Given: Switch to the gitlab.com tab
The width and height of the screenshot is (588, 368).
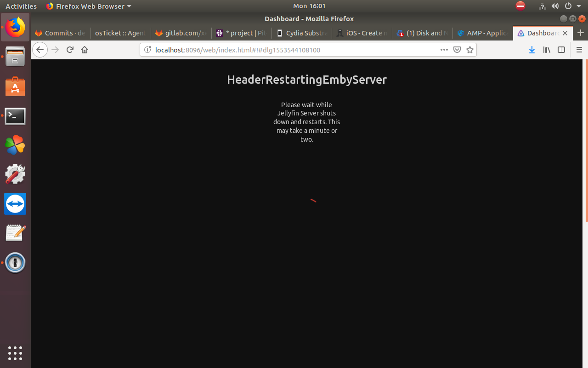Looking at the screenshot, I should 181,33.
